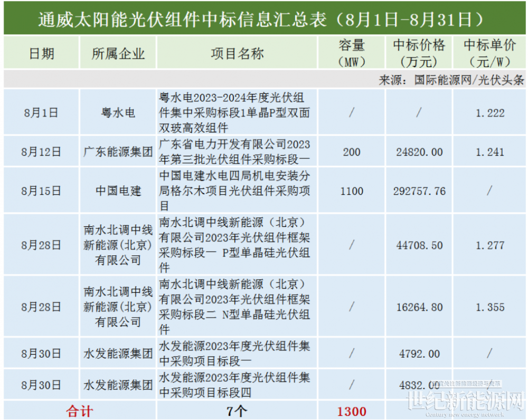
Task: Click the bid price 16264.80
Action: click(419, 307)
